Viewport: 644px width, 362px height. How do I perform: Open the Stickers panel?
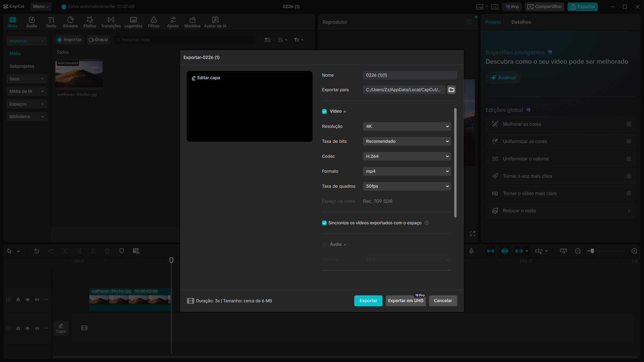(x=70, y=22)
